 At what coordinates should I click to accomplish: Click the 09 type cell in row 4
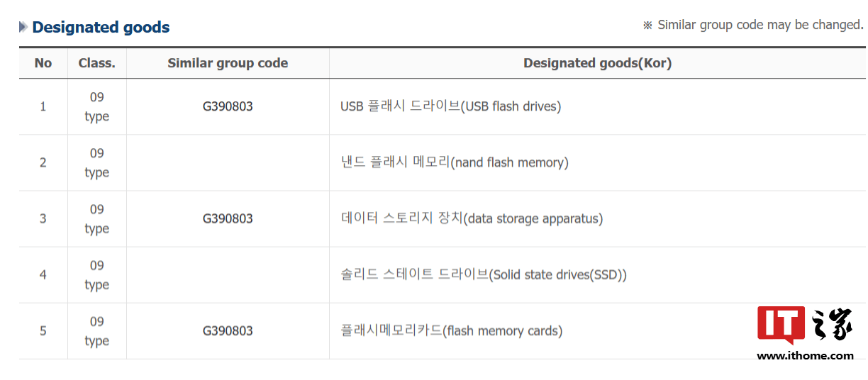97,274
